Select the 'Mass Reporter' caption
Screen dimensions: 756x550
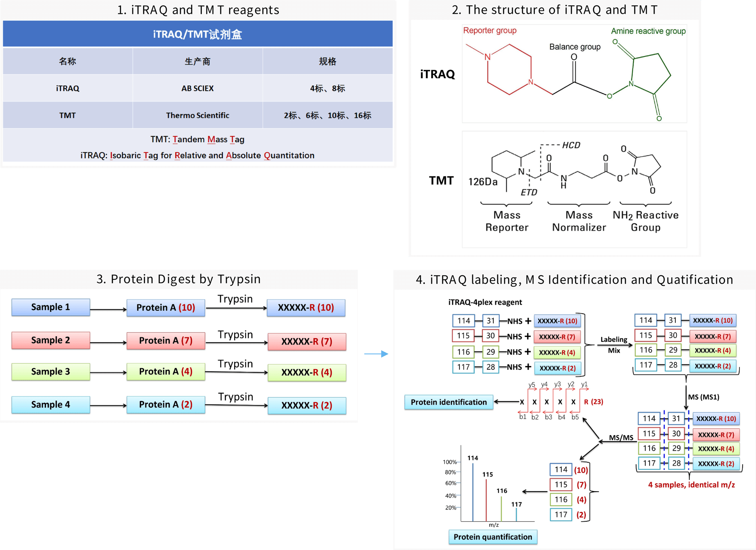point(507,221)
